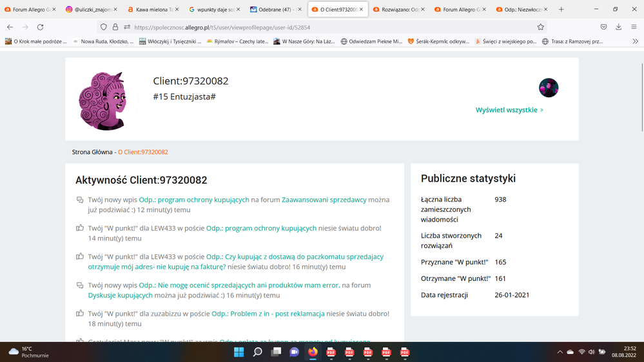This screenshot has height=362, width=644.
Task: Click the taskbar search magnifier
Action: (257, 352)
